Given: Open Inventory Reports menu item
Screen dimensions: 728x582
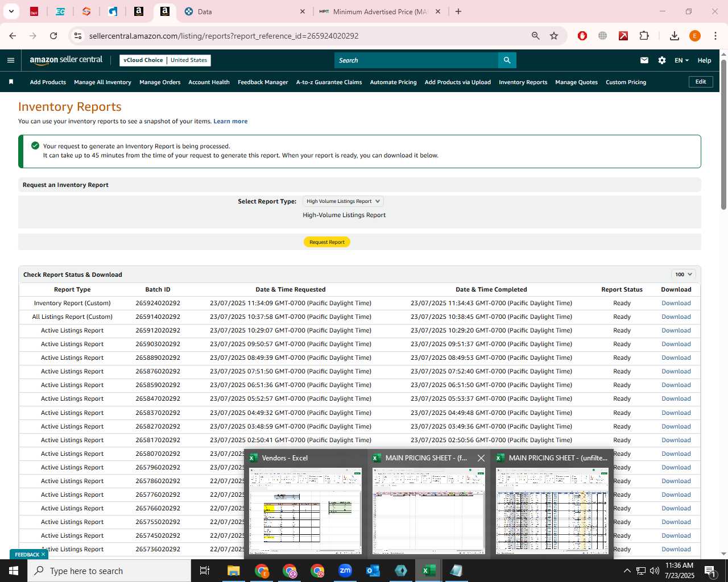Looking at the screenshot, I should (523, 82).
